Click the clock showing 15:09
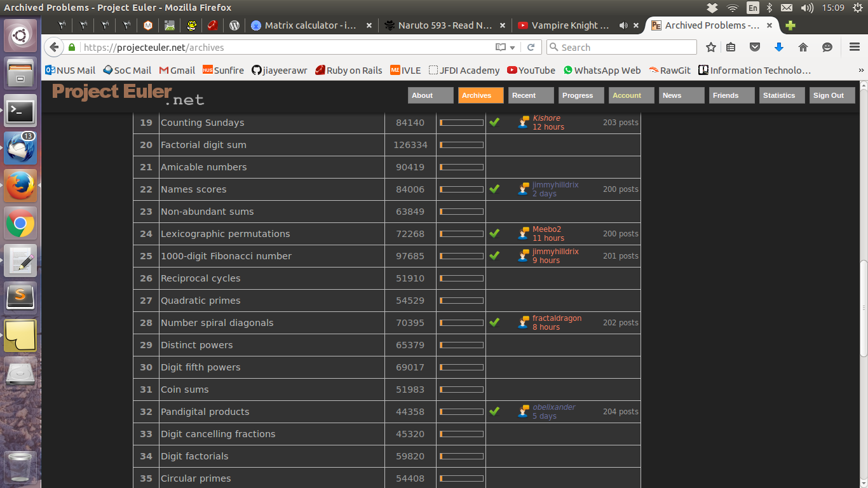868x488 pixels. [833, 8]
